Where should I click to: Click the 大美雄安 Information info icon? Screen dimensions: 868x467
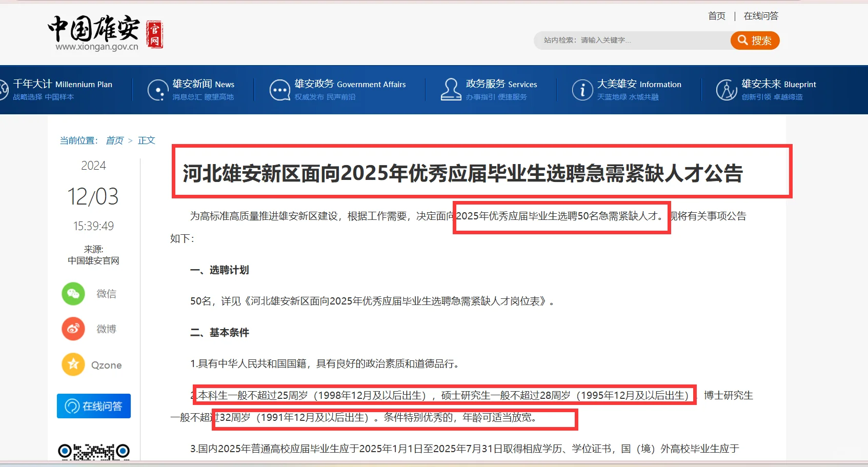(x=582, y=89)
